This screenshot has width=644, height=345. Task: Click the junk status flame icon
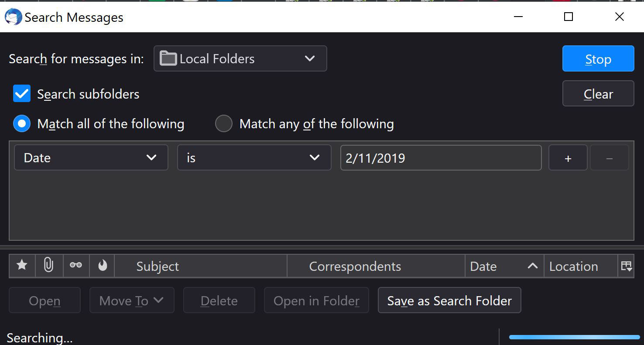click(103, 266)
